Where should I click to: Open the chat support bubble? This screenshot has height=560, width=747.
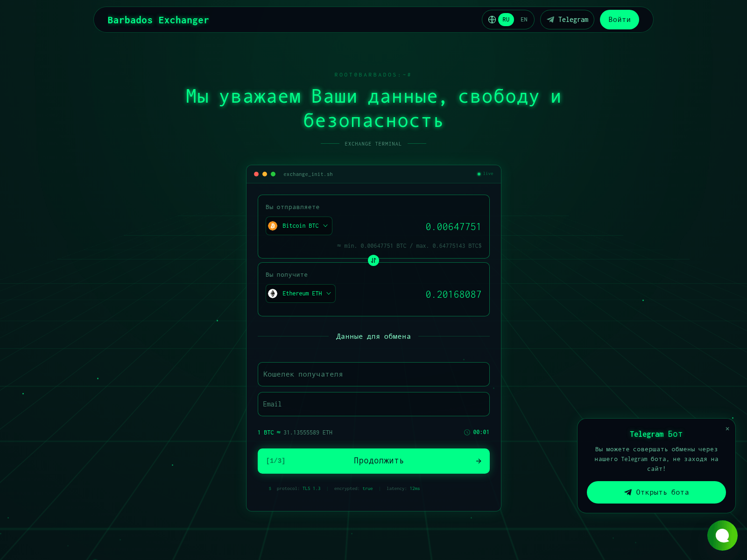coord(722,535)
